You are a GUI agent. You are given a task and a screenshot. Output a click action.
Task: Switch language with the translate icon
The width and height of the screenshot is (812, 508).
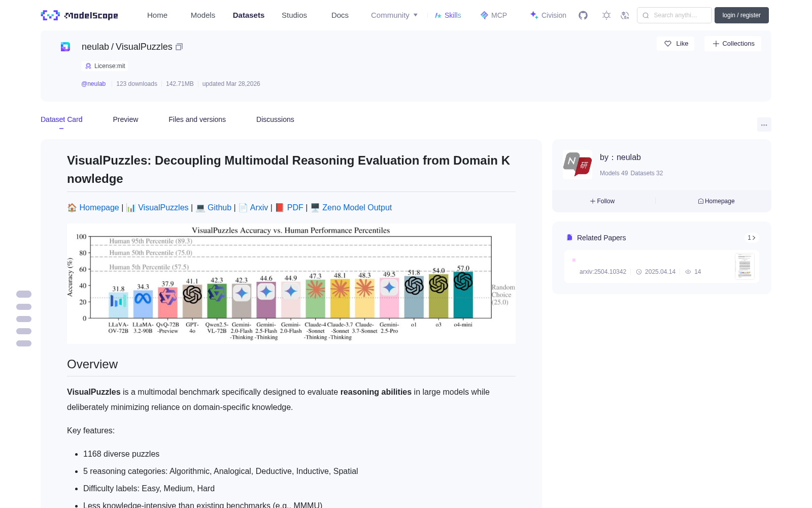[x=625, y=15]
